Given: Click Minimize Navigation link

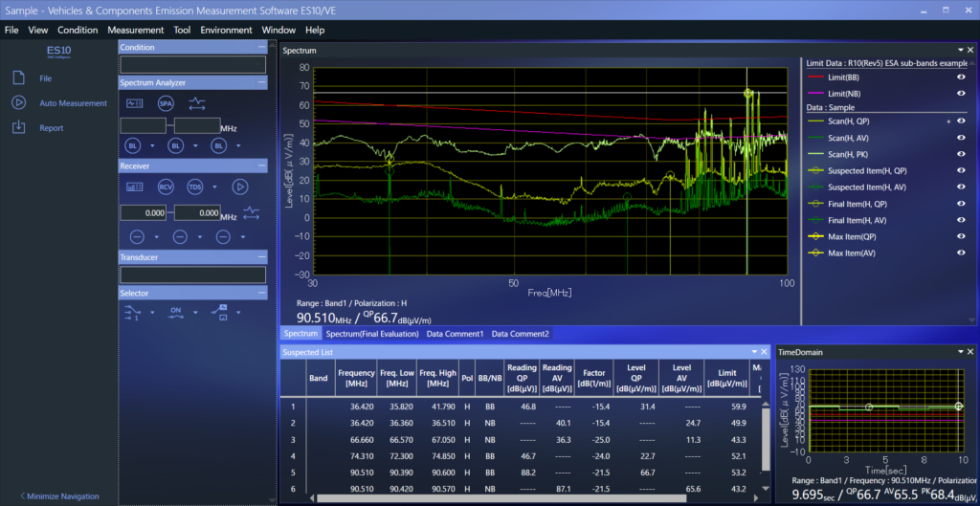Looking at the screenshot, I should pos(60,496).
